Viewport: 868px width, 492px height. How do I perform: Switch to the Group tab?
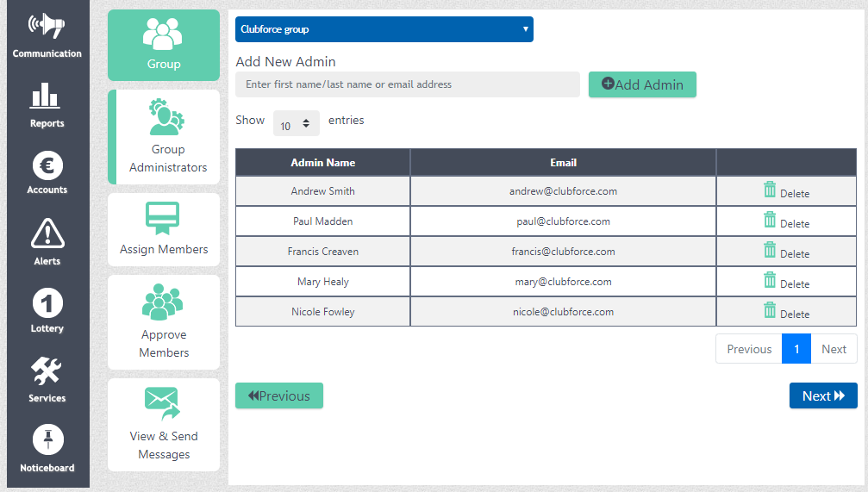pyautogui.click(x=164, y=45)
